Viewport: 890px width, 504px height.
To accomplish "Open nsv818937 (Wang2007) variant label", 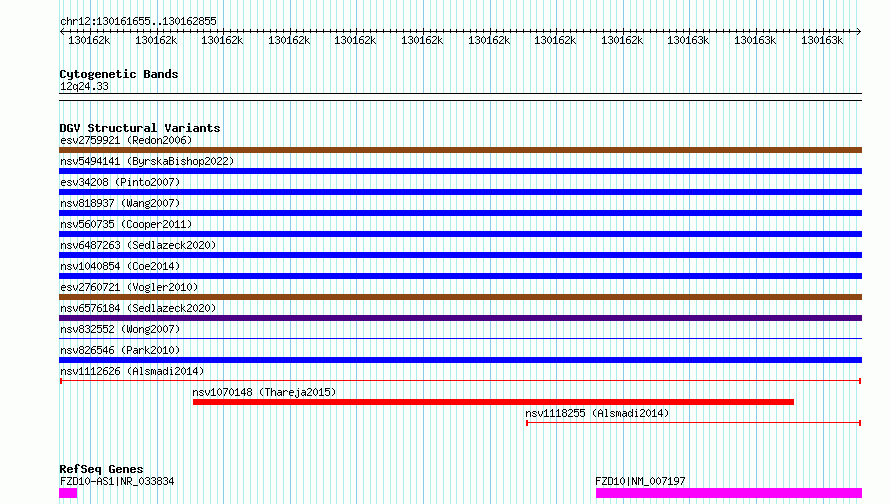I will (120, 203).
